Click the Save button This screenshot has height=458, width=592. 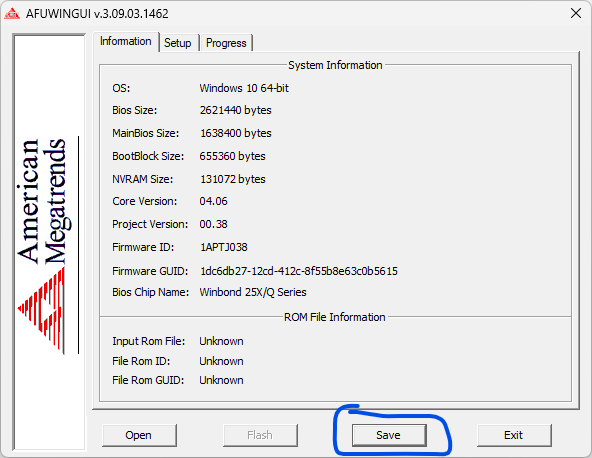click(x=389, y=435)
